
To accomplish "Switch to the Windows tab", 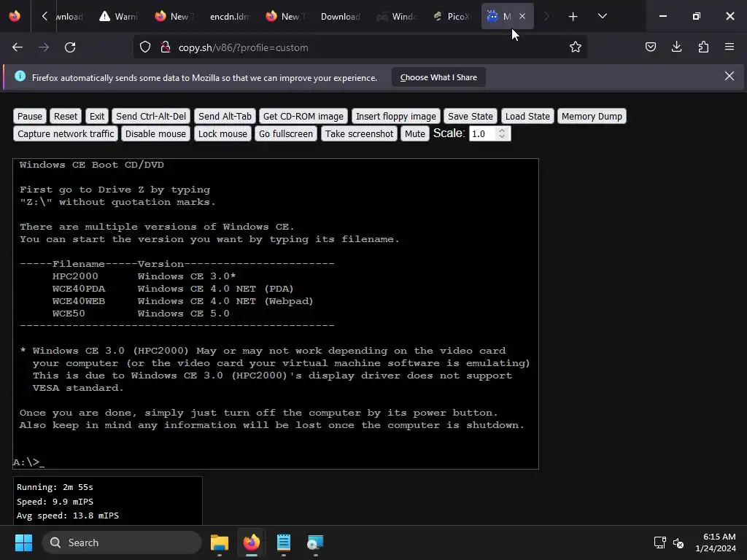I will tap(397, 17).
